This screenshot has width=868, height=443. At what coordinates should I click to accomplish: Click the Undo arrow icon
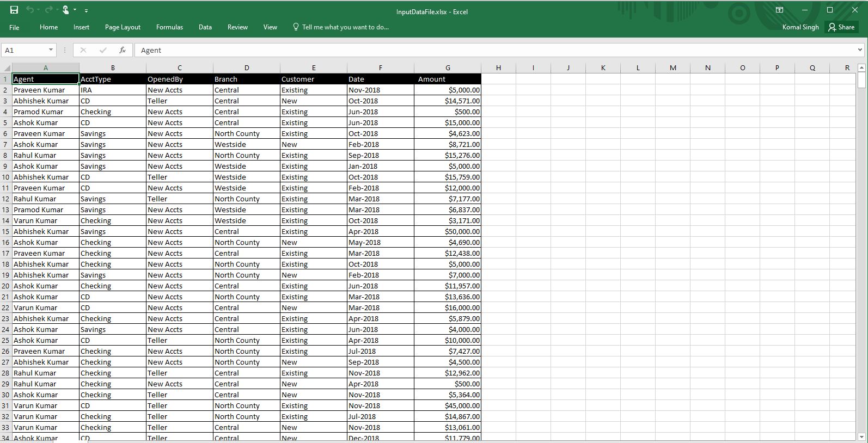[30, 10]
